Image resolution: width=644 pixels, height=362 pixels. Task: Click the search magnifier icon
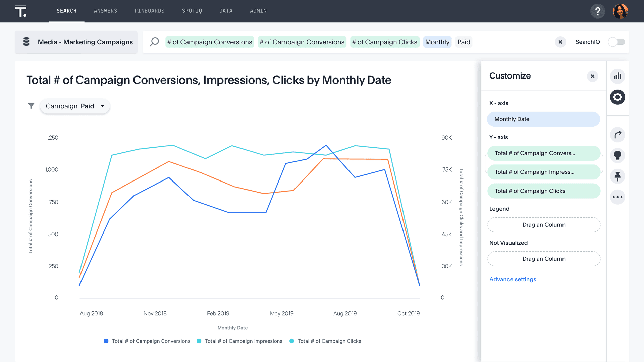coord(154,42)
